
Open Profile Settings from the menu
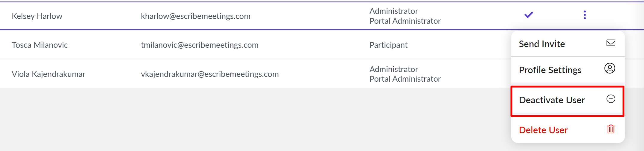550,70
